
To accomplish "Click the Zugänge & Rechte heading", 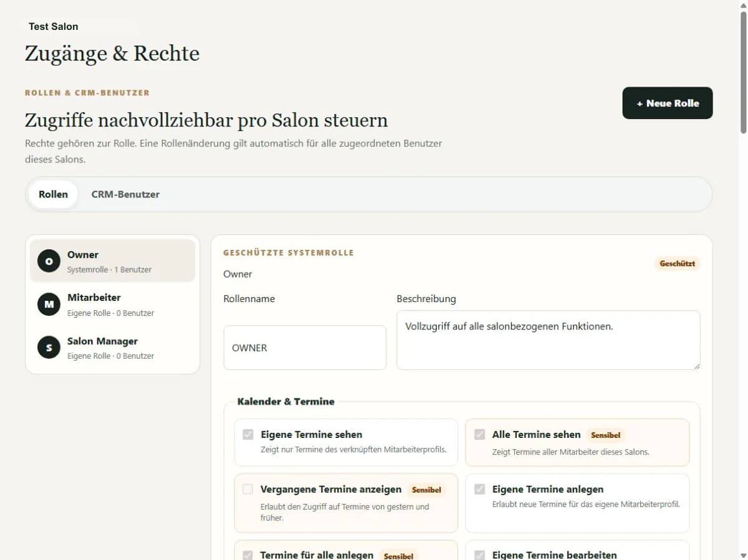I will tap(112, 54).
